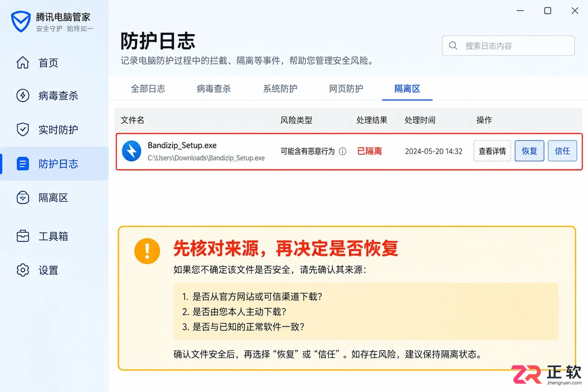Click the C:\Users\Downloads\Bandizip_Setup.exe path

206,158
